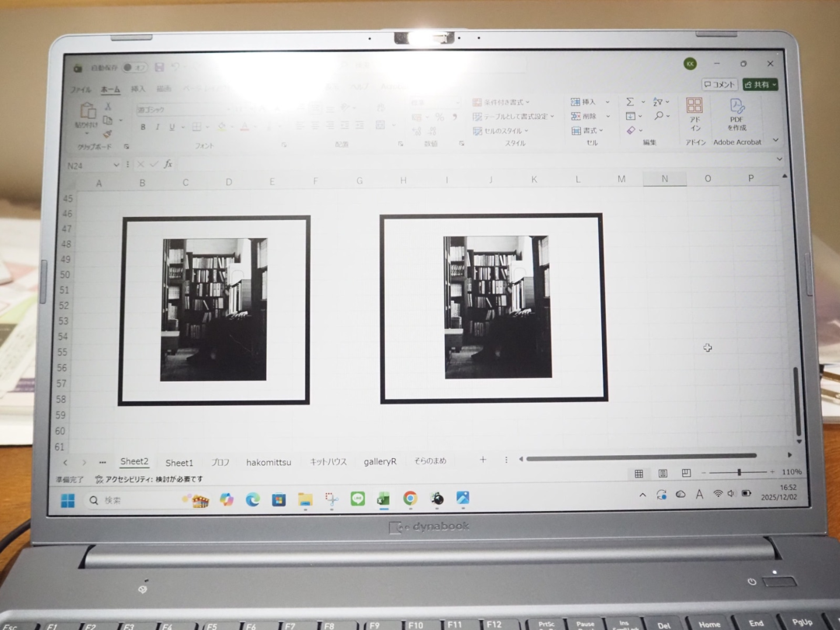Switch to Page Break Preview view icon

(686, 473)
